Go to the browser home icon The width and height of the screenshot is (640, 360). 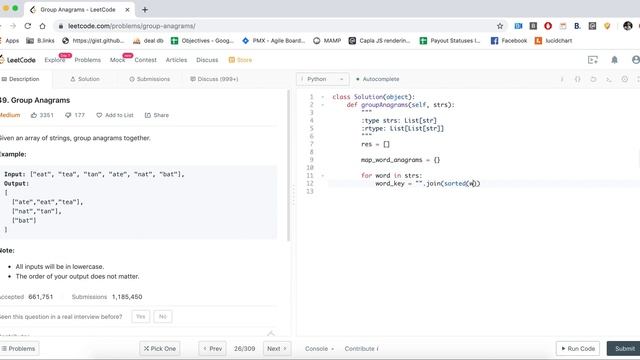click(x=42, y=26)
